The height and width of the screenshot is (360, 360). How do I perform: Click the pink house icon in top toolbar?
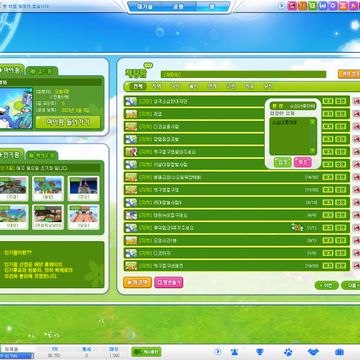pos(292,6)
